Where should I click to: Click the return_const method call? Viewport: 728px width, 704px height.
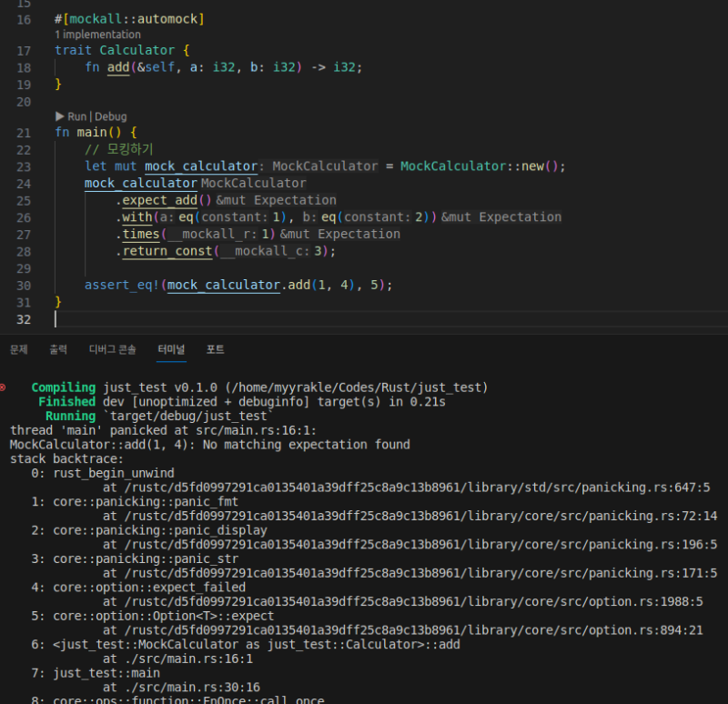[167, 251]
